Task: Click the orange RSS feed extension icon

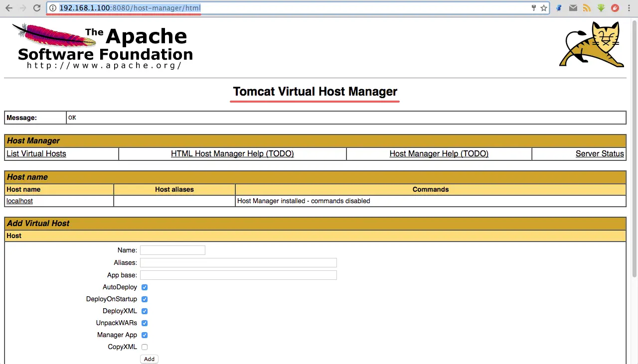Action: coord(587,8)
